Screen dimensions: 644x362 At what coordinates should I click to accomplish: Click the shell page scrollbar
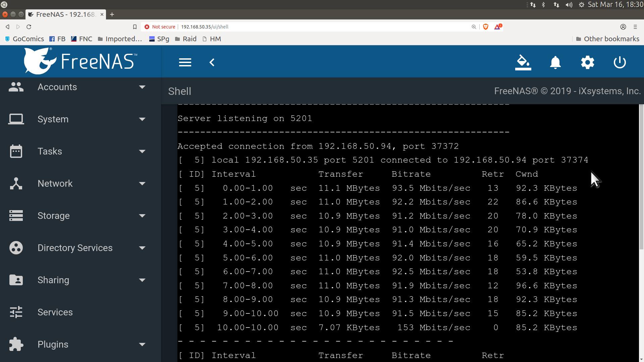(641, 177)
